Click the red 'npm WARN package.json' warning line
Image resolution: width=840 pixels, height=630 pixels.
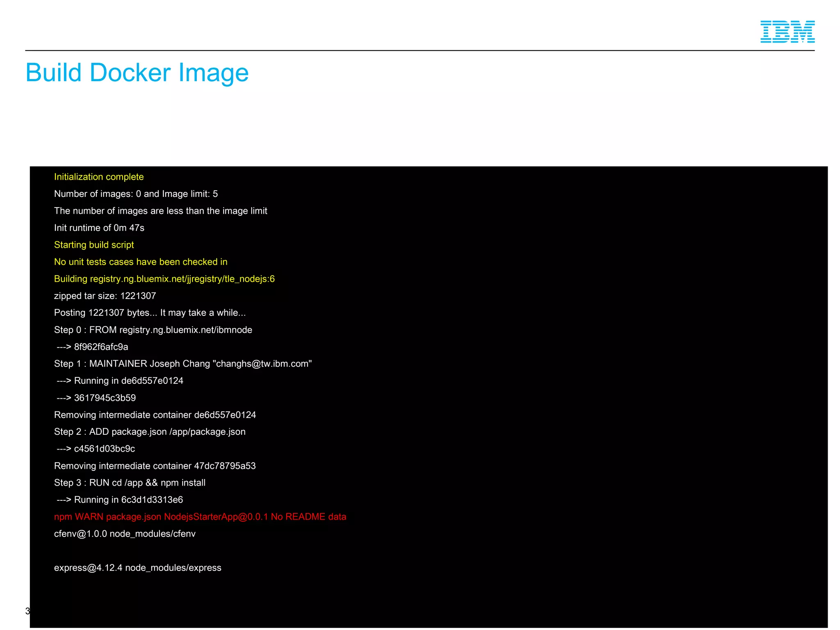point(200,517)
